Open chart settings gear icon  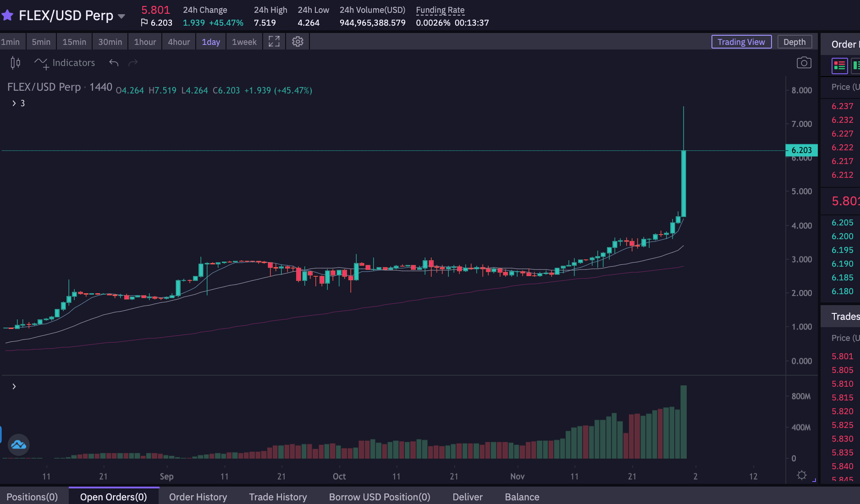pyautogui.click(x=298, y=42)
